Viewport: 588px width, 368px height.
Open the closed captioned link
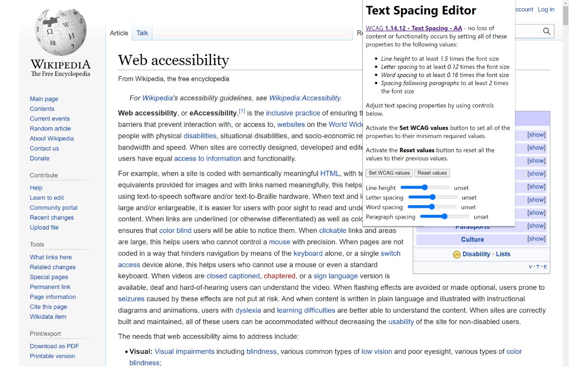pos(233,276)
